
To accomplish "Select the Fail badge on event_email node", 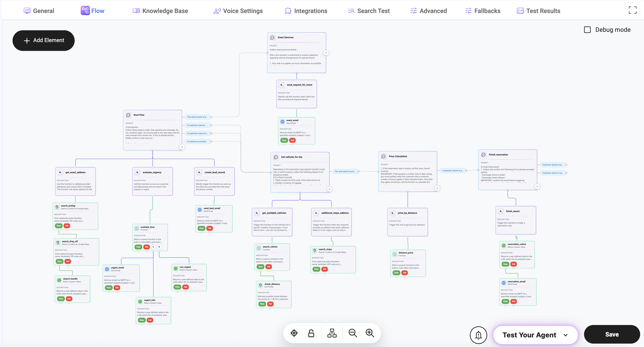I will (292, 140).
